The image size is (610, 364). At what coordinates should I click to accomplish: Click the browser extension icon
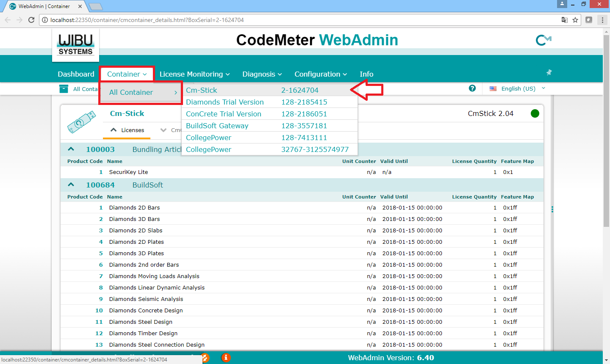click(x=589, y=20)
